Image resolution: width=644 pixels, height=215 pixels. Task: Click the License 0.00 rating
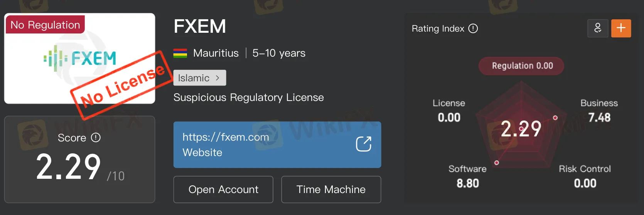(x=449, y=111)
